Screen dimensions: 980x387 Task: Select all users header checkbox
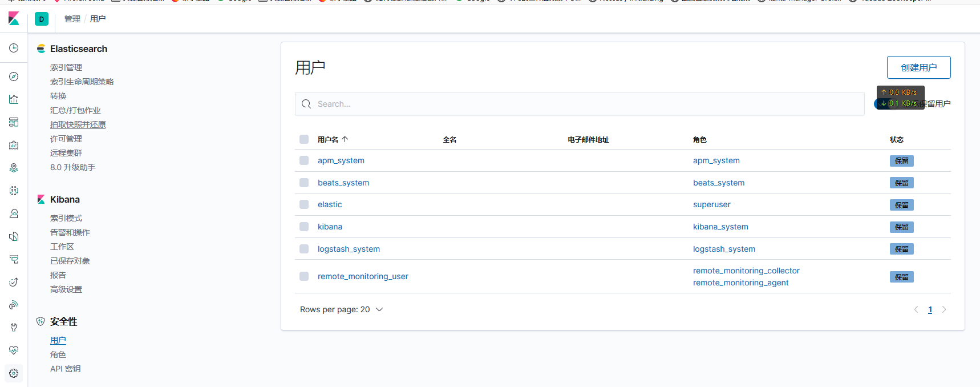point(304,139)
